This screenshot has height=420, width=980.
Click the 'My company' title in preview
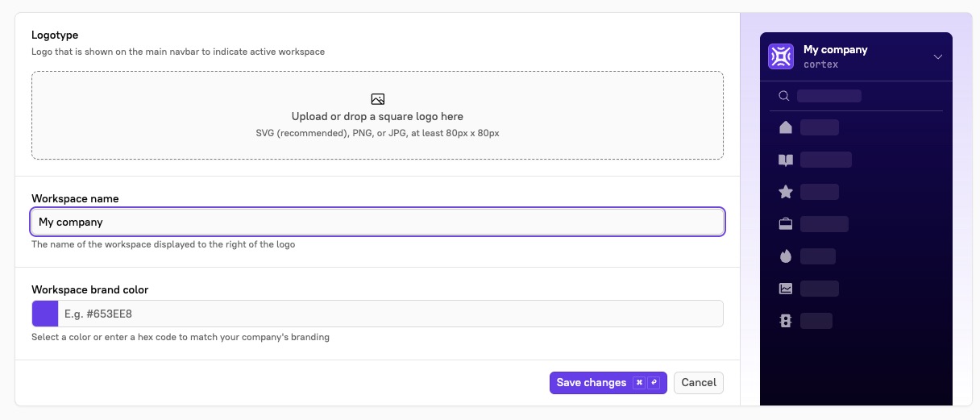pos(836,50)
